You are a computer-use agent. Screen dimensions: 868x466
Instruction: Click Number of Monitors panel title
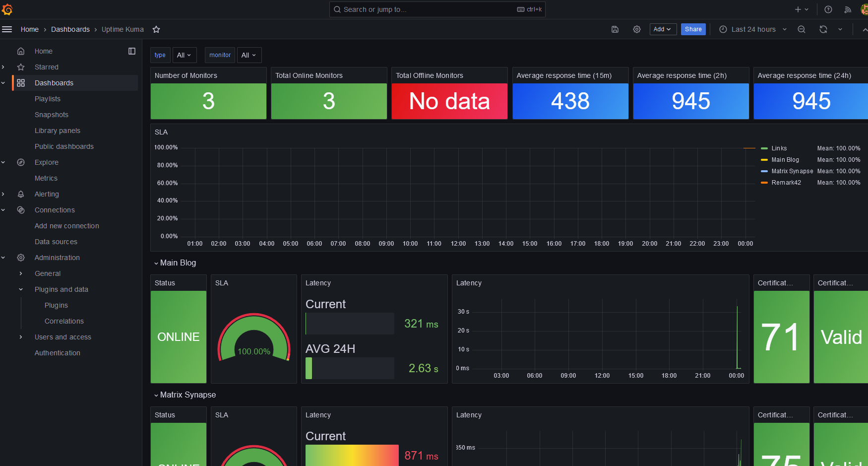click(x=186, y=75)
